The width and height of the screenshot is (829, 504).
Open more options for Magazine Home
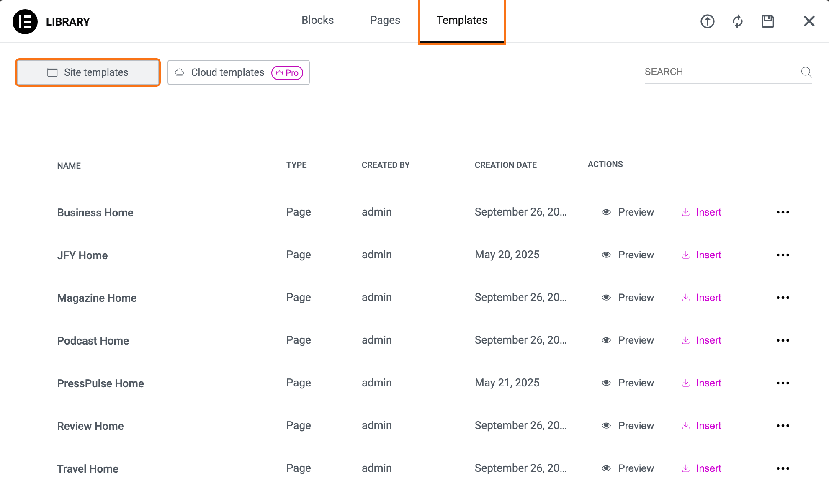[x=783, y=298]
